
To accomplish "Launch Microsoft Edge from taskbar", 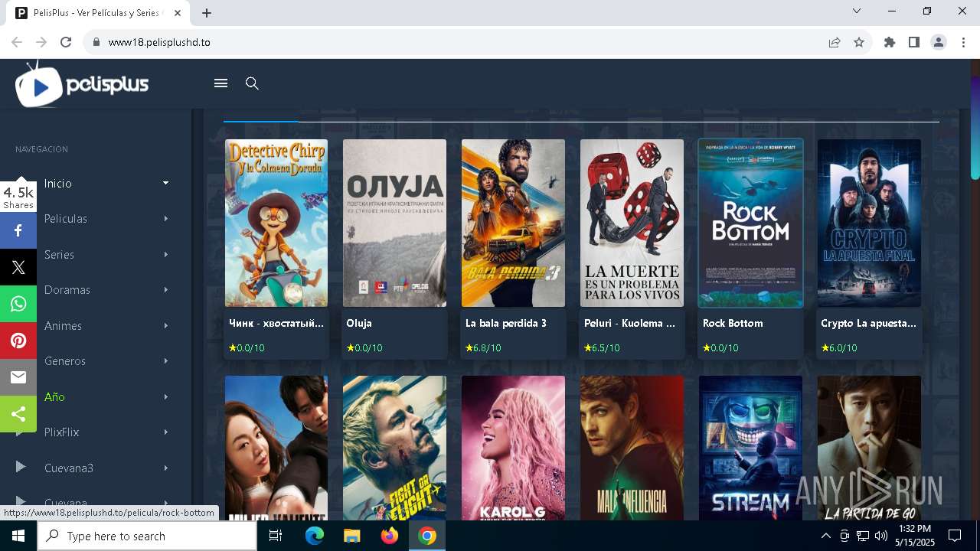I will 314,536.
